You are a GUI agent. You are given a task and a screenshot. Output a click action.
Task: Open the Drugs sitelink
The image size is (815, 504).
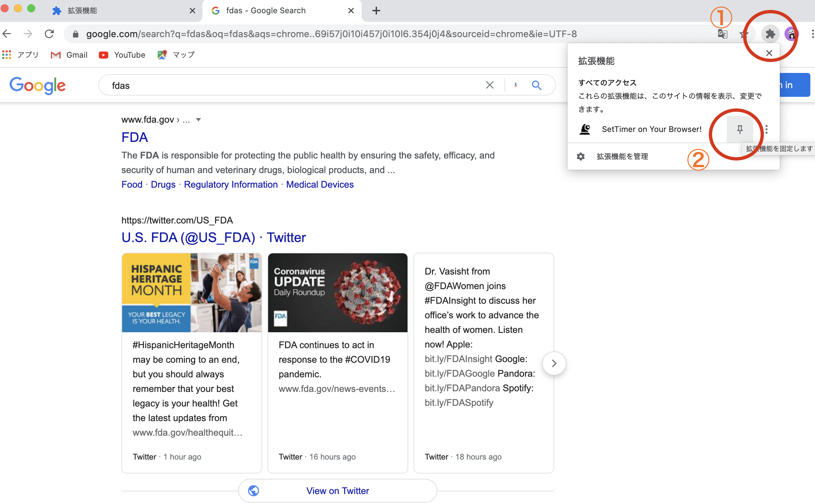coord(163,185)
